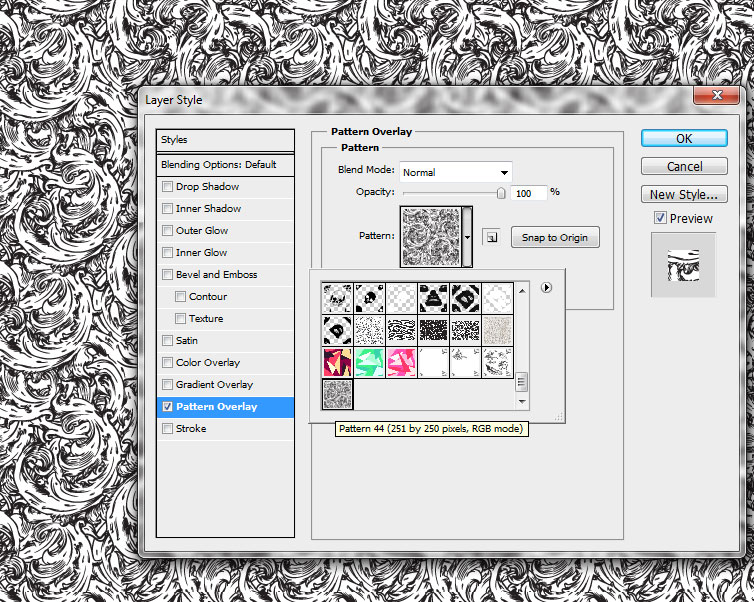Image resolution: width=754 pixels, height=602 pixels.
Task: Create new preset from current pattern icon
Action: (x=491, y=237)
